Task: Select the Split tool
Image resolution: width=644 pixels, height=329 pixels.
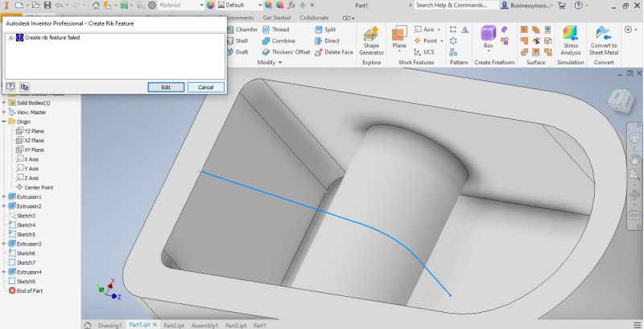Action: coord(325,30)
